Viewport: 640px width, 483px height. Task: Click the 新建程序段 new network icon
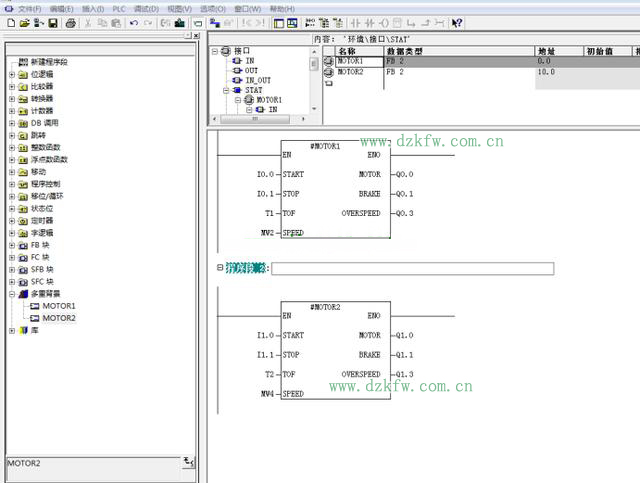tap(23, 61)
